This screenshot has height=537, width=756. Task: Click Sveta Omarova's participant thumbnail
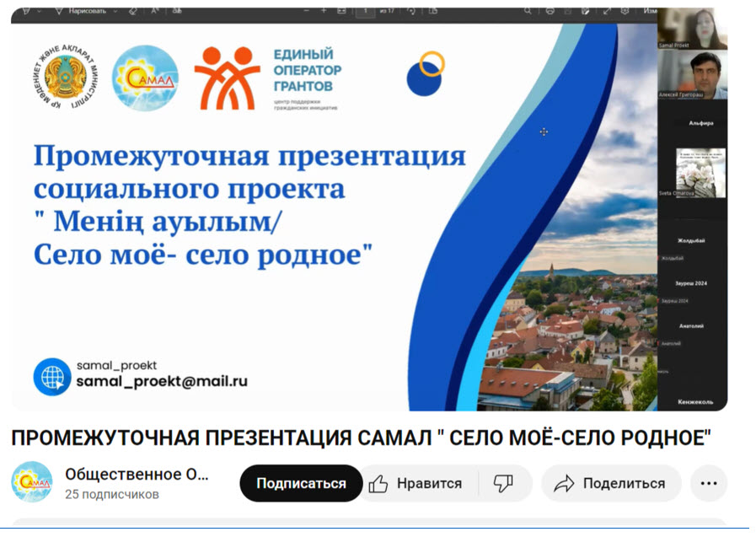[700, 172]
